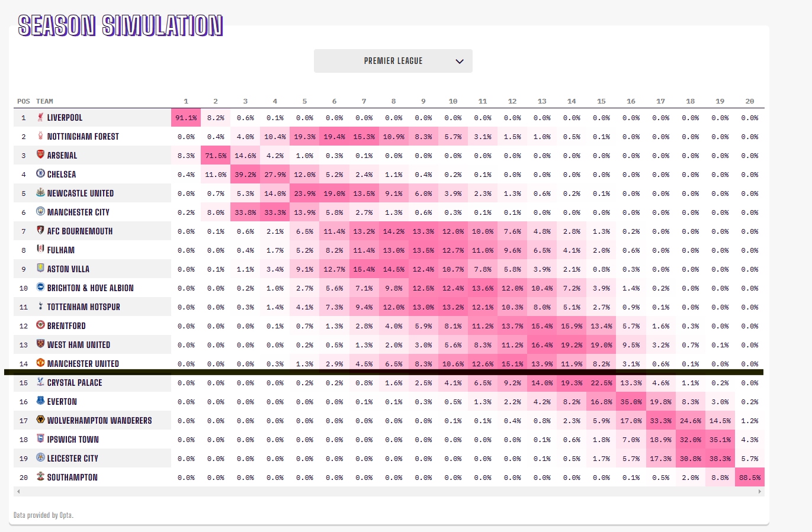
Task: Click the Liverpool club crest icon
Action: click(x=40, y=118)
